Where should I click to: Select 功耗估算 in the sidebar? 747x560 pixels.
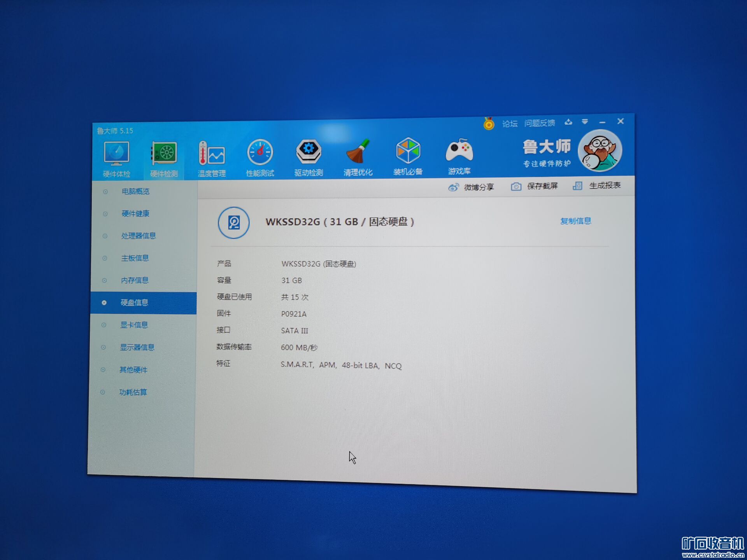133,392
